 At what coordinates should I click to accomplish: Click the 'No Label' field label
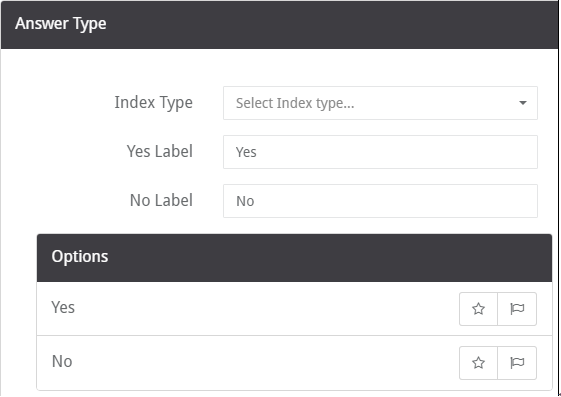(x=161, y=200)
